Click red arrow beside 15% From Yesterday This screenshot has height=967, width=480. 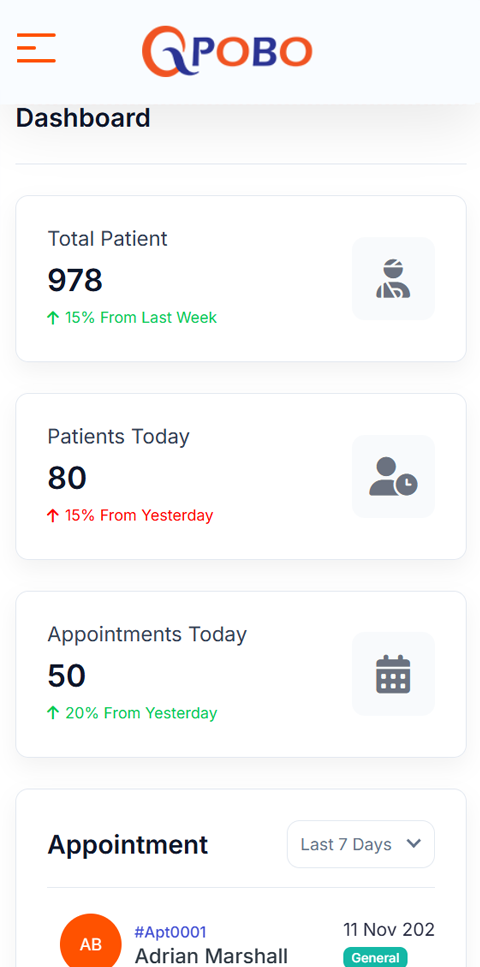(x=53, y=516)
